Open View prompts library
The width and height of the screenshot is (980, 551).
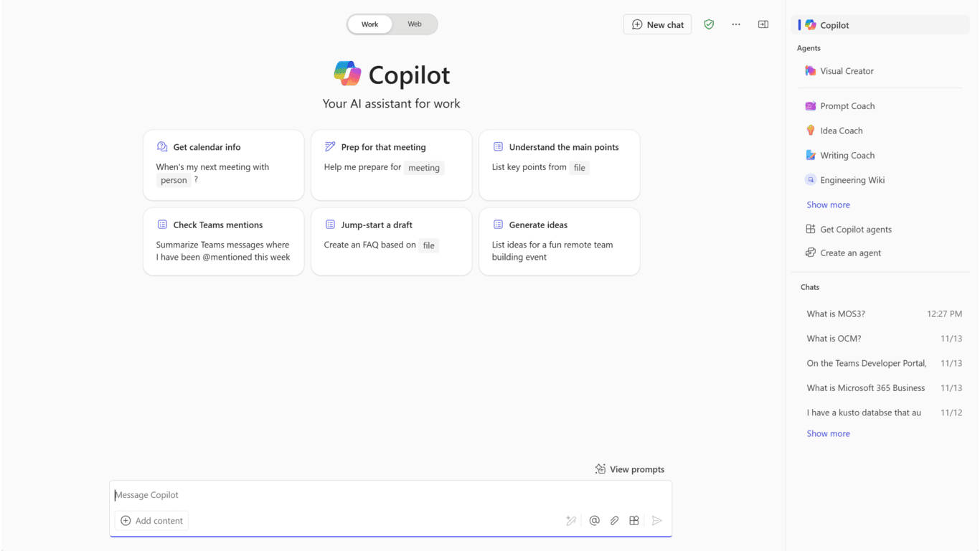point(630,469)
